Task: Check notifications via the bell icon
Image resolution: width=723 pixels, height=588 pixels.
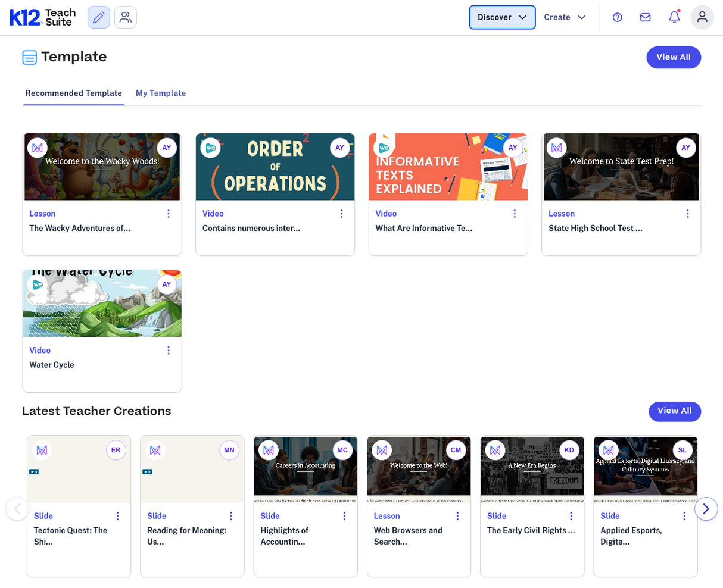Action: point(674,17)
